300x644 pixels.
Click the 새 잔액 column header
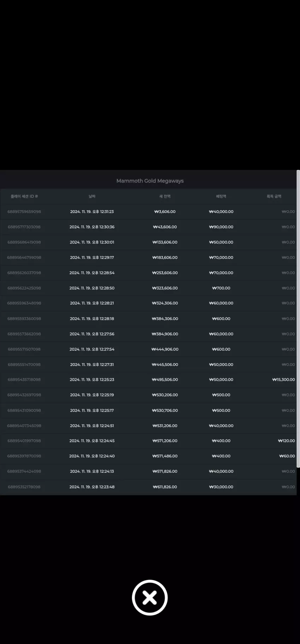(165, 196)
